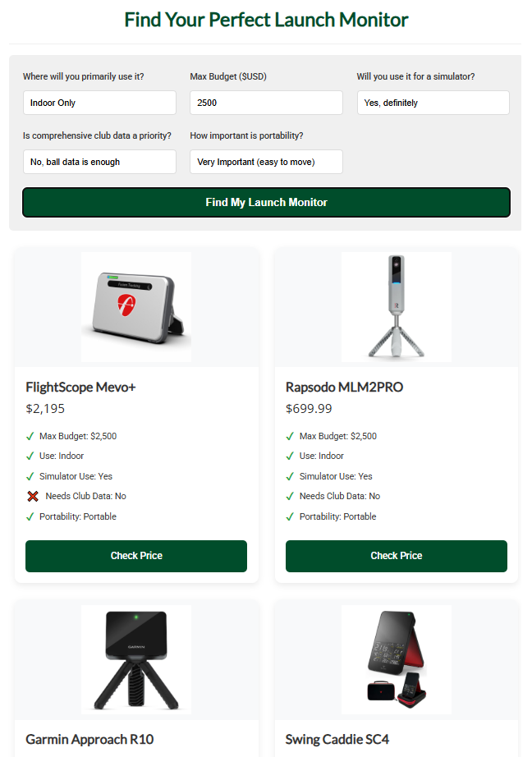Open the FlightScope Mevo+ product image
This screenshot has width=532, height=757.
(x=136, y=307)
